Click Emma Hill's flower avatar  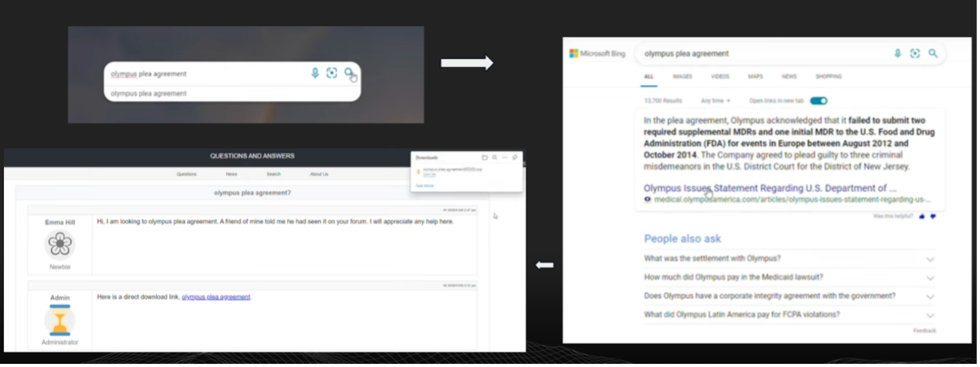[59, 245]
